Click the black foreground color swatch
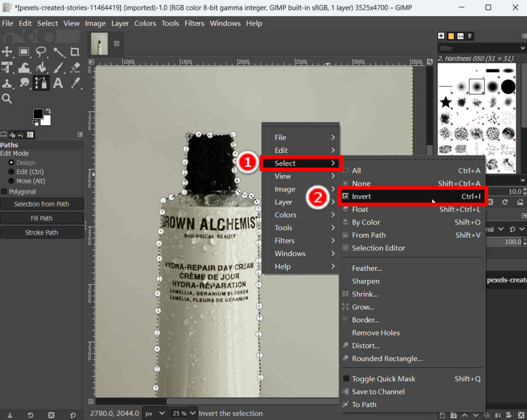527x420 pixels. [x=38, y=114]
